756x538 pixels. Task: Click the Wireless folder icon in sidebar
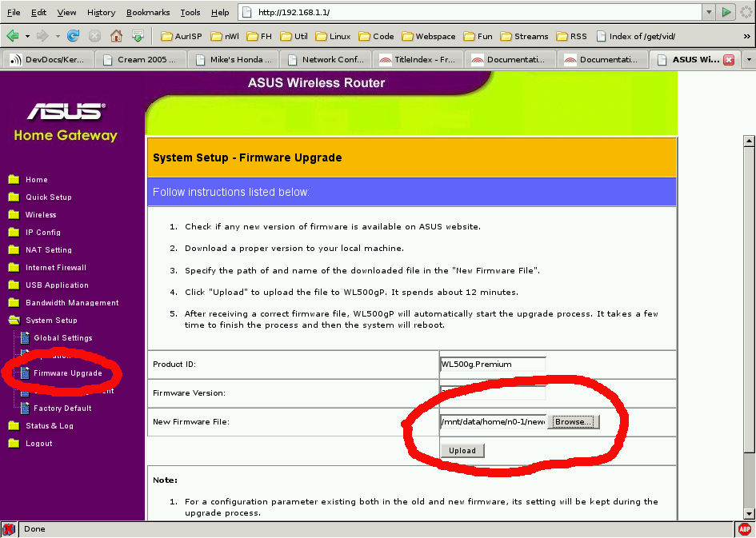(x=14, y=214)
